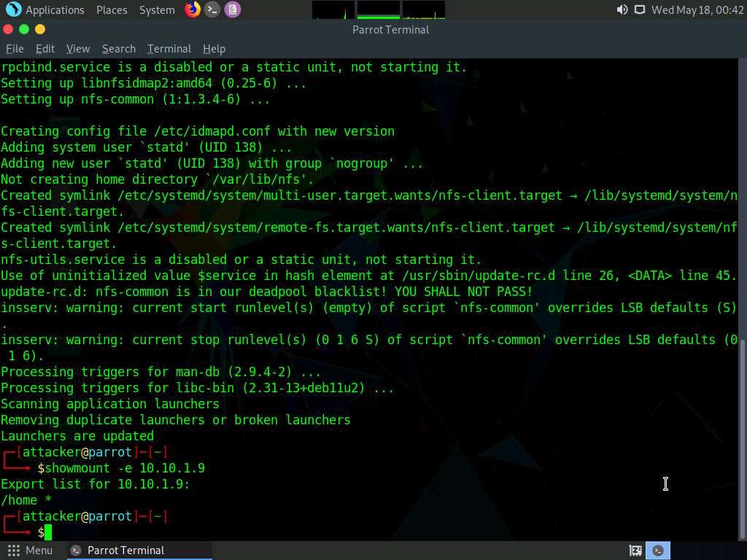
Task: Open the System menu
Action: pos(157,9)
